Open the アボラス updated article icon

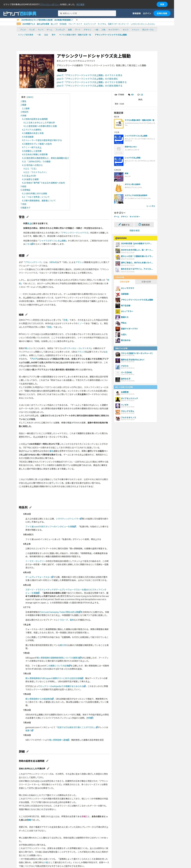coord(118,367)
